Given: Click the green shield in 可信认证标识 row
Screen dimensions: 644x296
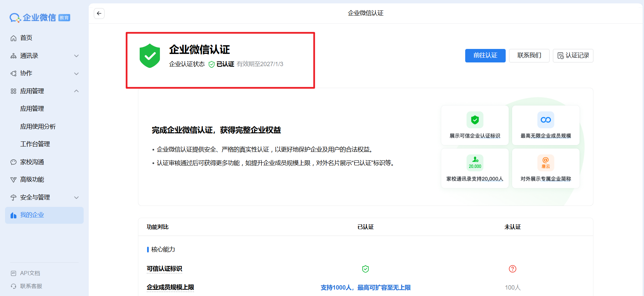Looking at the screenshot, I should coord(365,269).
